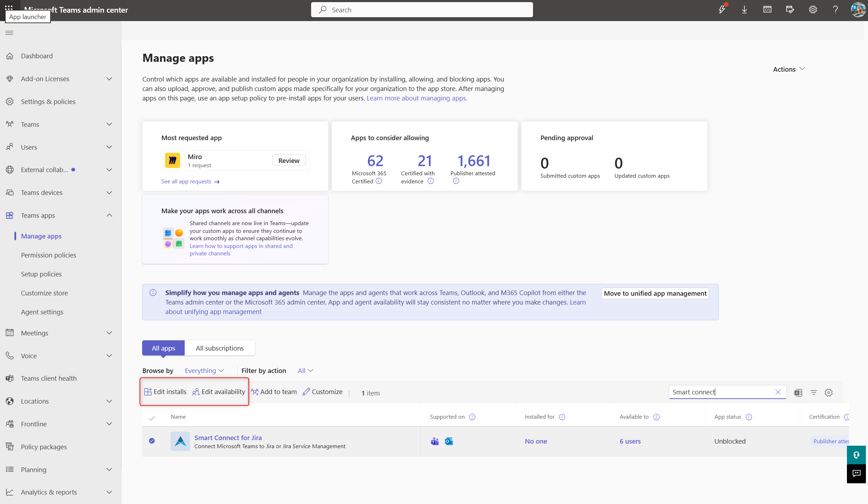Collapse the hamburger navigation menu

pyautogui.click(x=9, y=33)
